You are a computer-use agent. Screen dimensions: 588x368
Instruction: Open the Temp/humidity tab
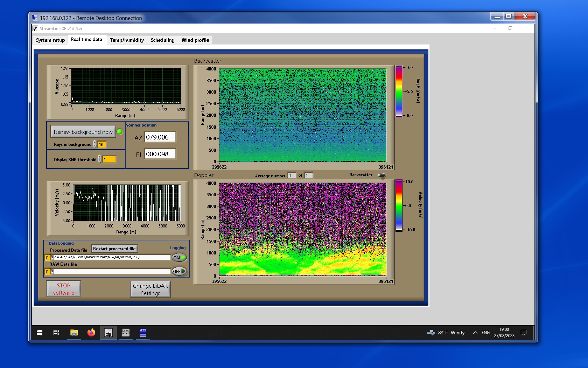click(x=127, y=40)
